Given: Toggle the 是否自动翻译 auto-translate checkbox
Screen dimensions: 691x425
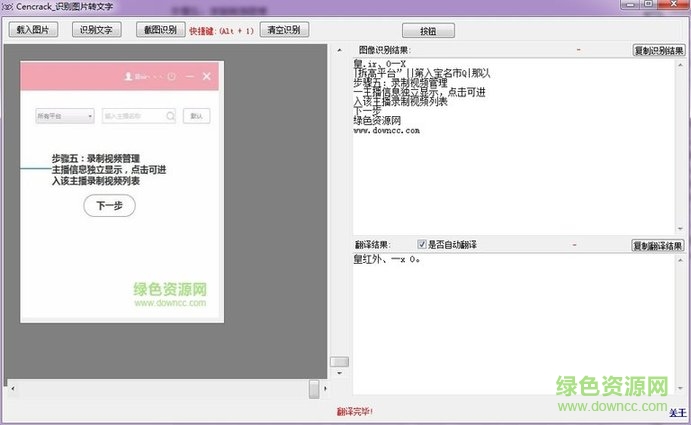Looking at the screenshot, I should pyautogui.click(x=422, y=245).
